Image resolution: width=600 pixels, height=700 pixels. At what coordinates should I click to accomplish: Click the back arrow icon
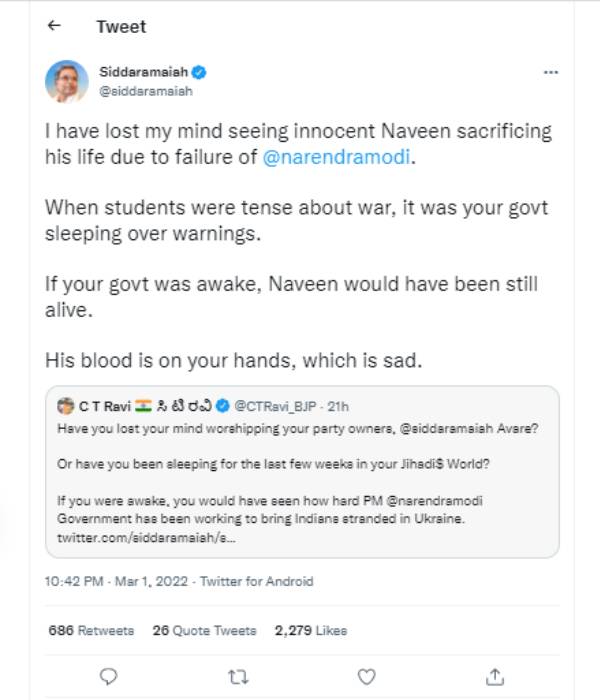click(52, 27)
